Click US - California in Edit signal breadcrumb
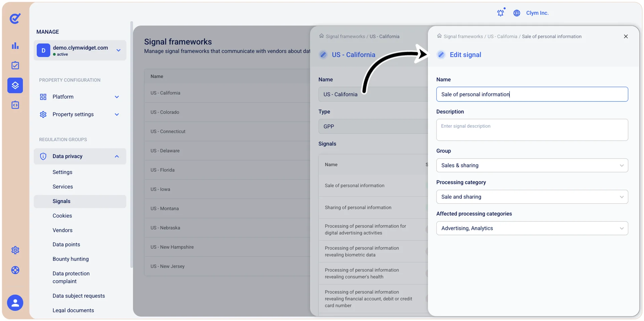This screenshot has height=321, width=644. 502,36
